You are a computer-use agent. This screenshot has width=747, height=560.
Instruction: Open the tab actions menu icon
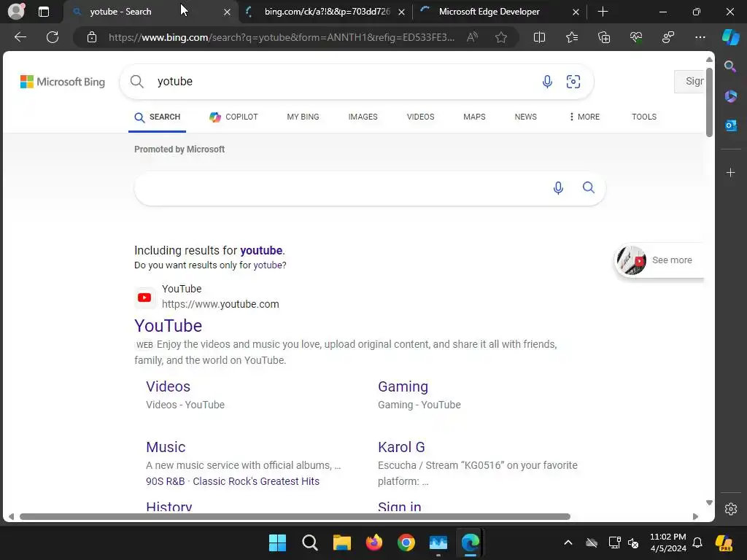(x=43, y=12)
